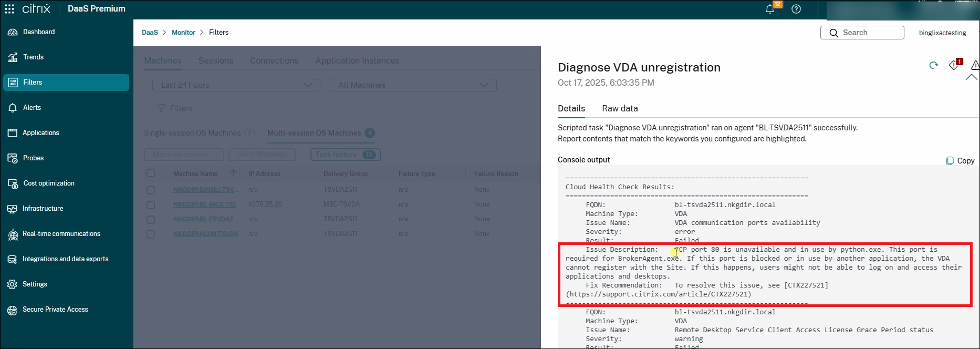Copy the console output
The width and height of the screenshot is (980, 349).
click(960, 161)
